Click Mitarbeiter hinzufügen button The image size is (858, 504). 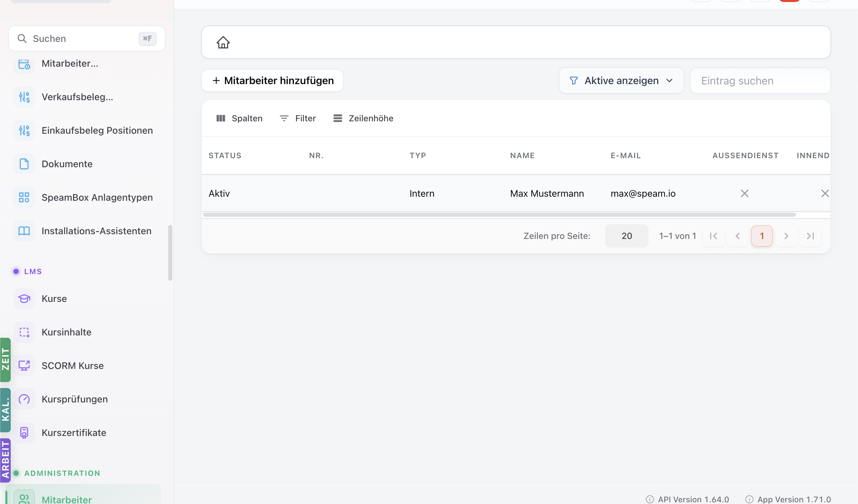tap(272, 80)
